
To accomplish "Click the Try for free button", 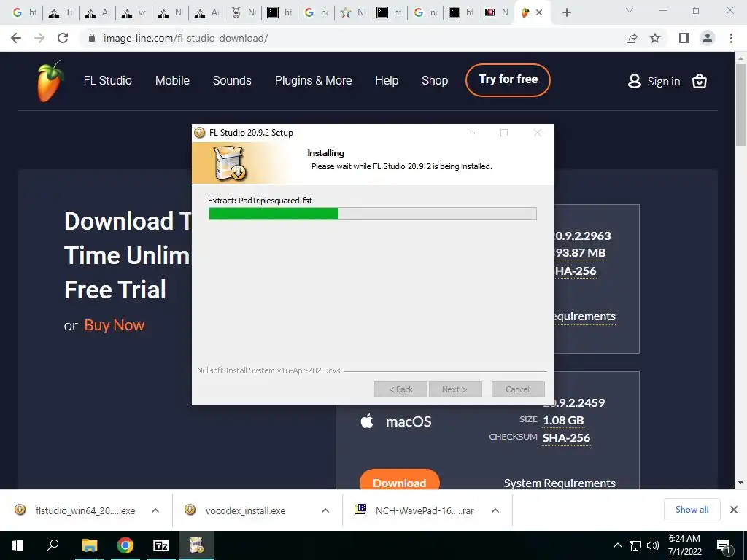I will tap(508, 79).
